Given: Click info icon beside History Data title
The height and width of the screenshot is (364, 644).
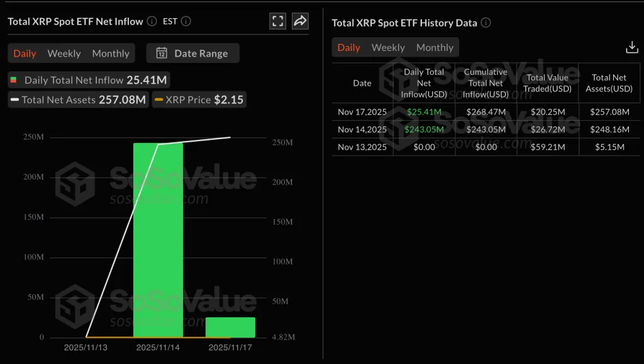Looking at the screenshot, I should (x=486, y=23).
